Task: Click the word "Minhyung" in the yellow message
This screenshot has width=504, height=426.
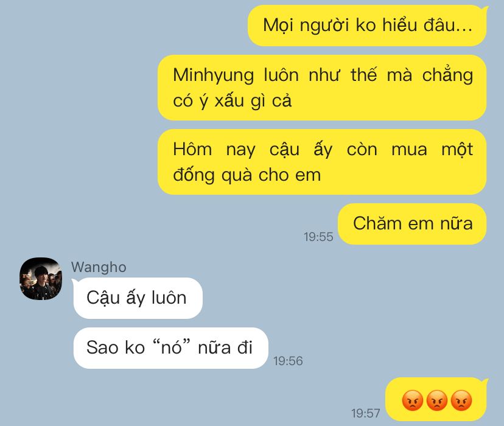Action: click(214, 76)
